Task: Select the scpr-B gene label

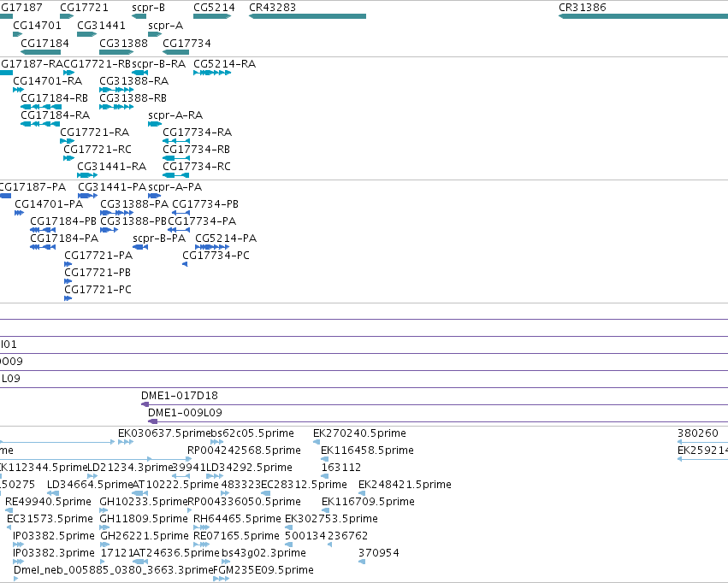Action: [x=148, y=8]
